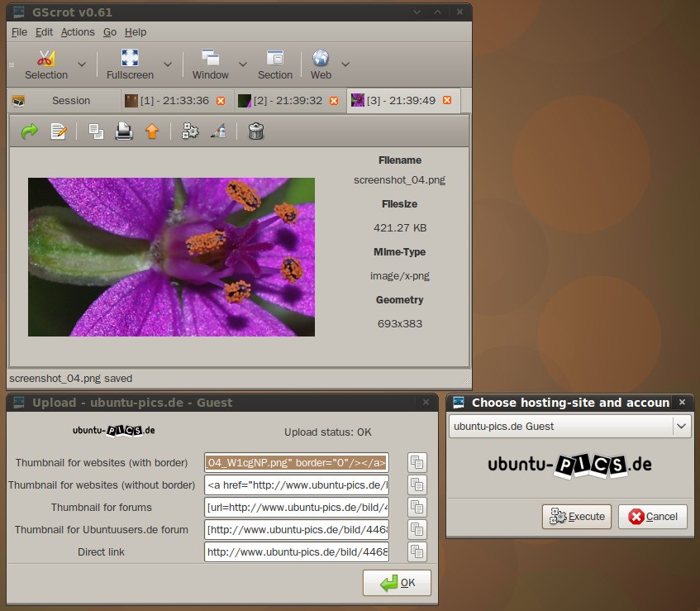700x611 pixels.
Task: Copy the Direct link to clipboard
Action: click(418, 551)
